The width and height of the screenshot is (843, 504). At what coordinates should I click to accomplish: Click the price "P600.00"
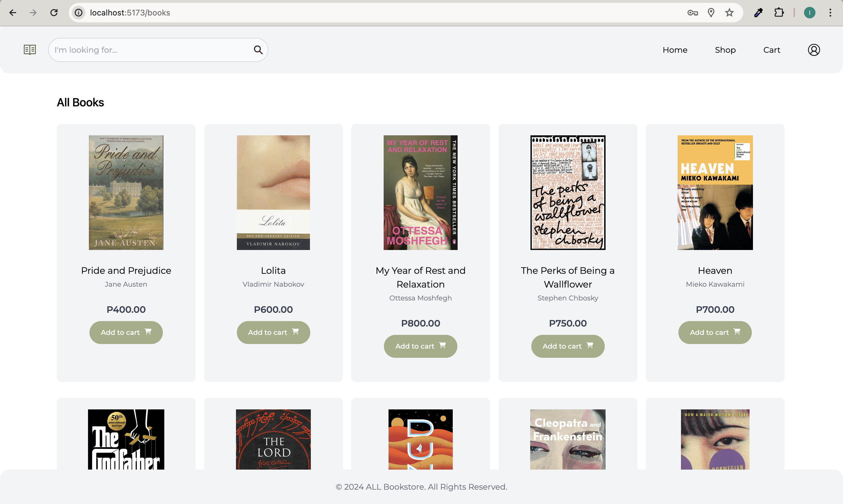click(274, 310)
